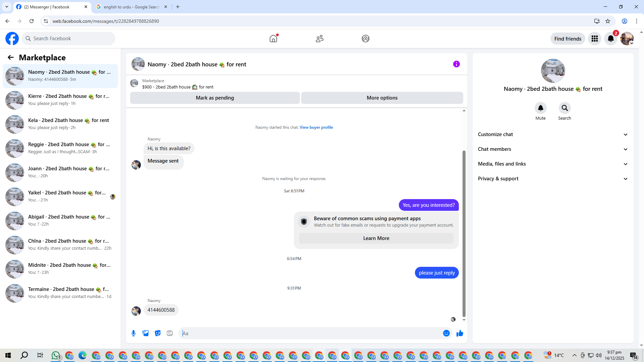Open the View buyer profile link
This screenshot has height=362, width=644.
point(316,127)
